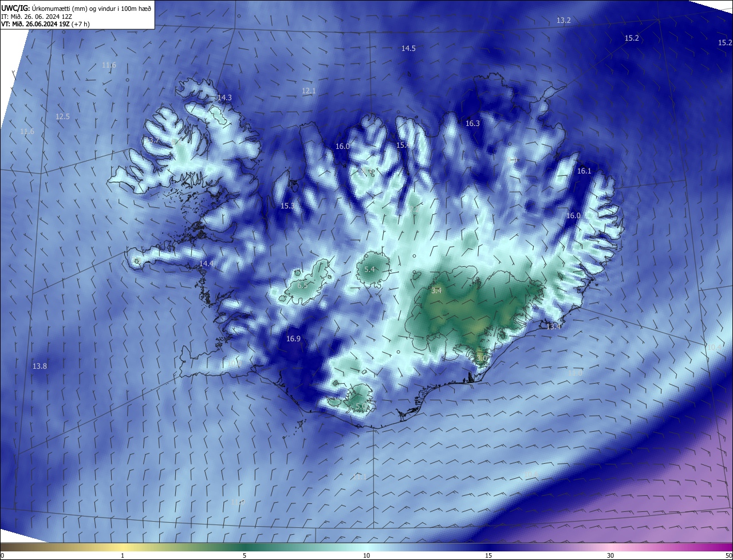The height and width of the screenshot is (560, 733).
Task: Select the 14.5 value label
Action: click(408, 49)
